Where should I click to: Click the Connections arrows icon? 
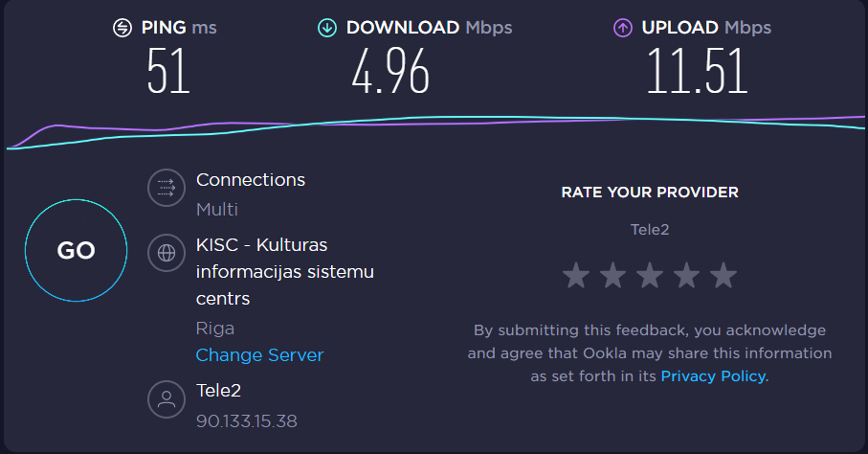pos(167,188)
